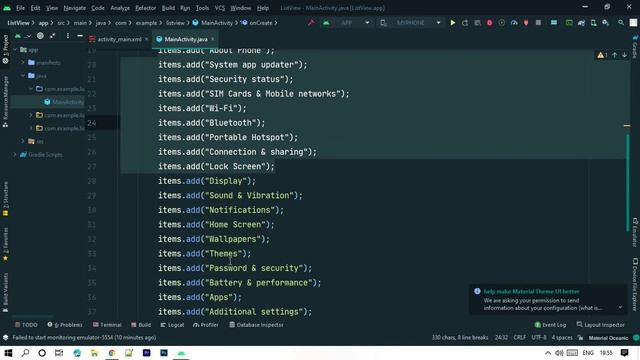Open the Logcat tool window

point(172,325)
